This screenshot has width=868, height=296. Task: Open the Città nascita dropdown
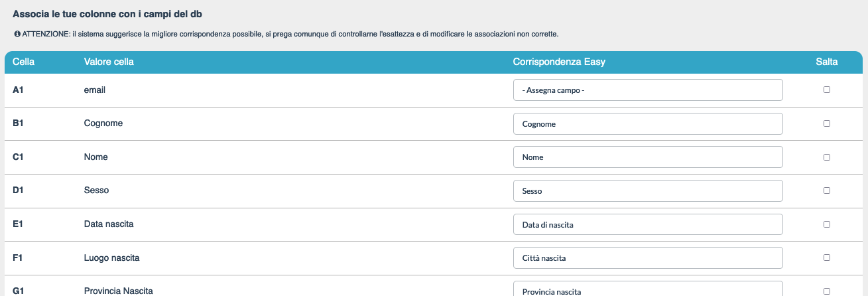click(x=648, y=258)
